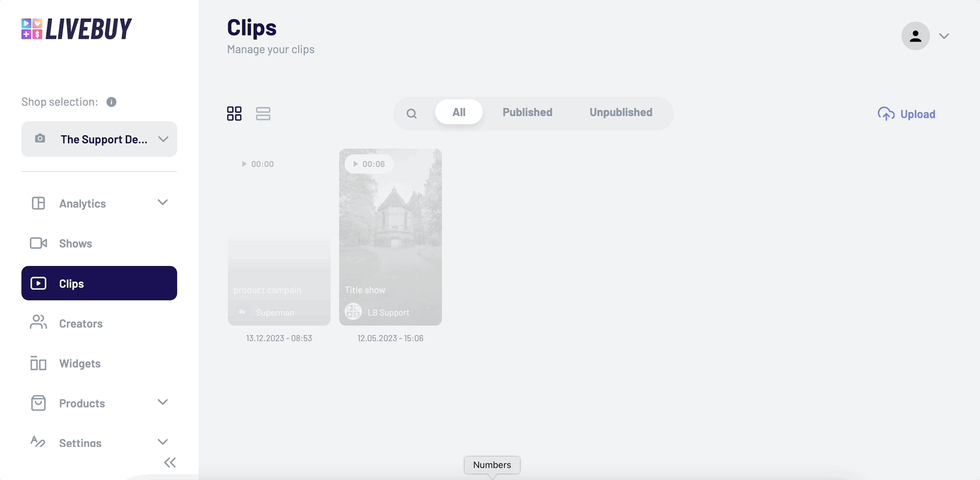Open the Title show clip thumbnail
The image size is (980, 480).
click(x=390, y=237)
